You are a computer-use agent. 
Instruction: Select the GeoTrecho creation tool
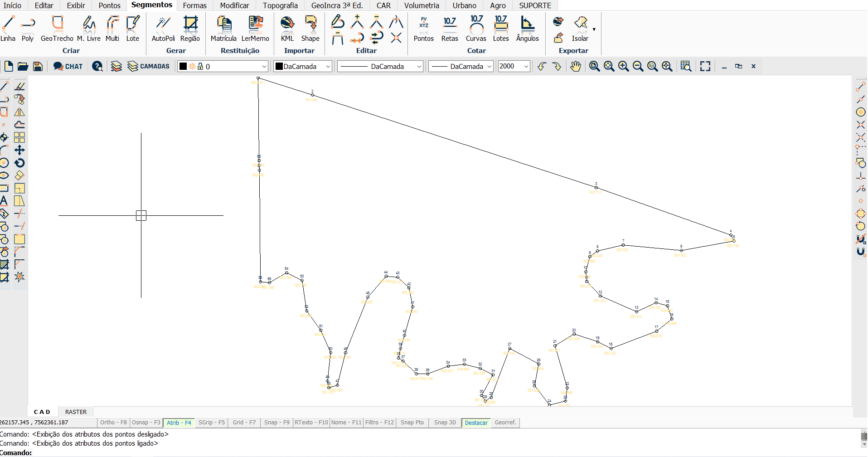[x=57, y=29]
